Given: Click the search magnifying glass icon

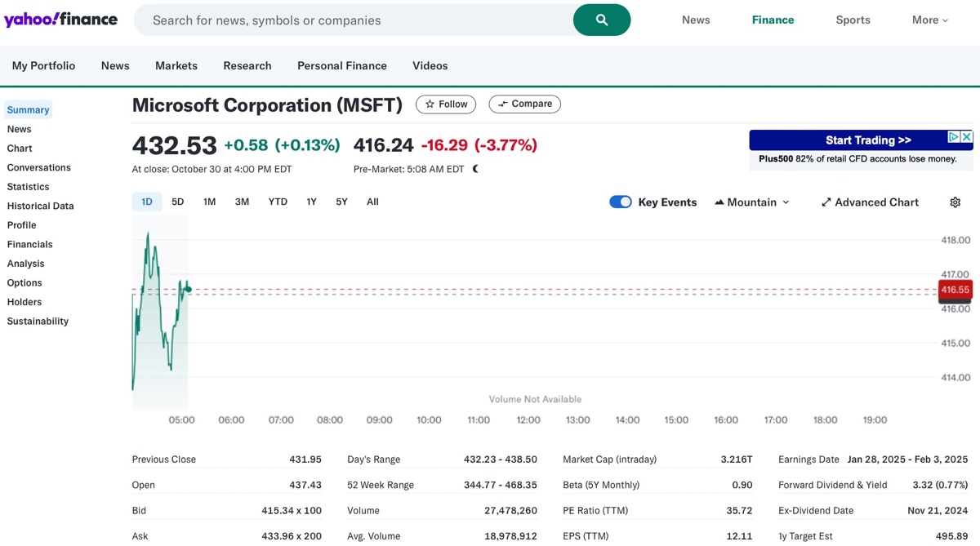Looking at the screenshot, I should (602, 20).
